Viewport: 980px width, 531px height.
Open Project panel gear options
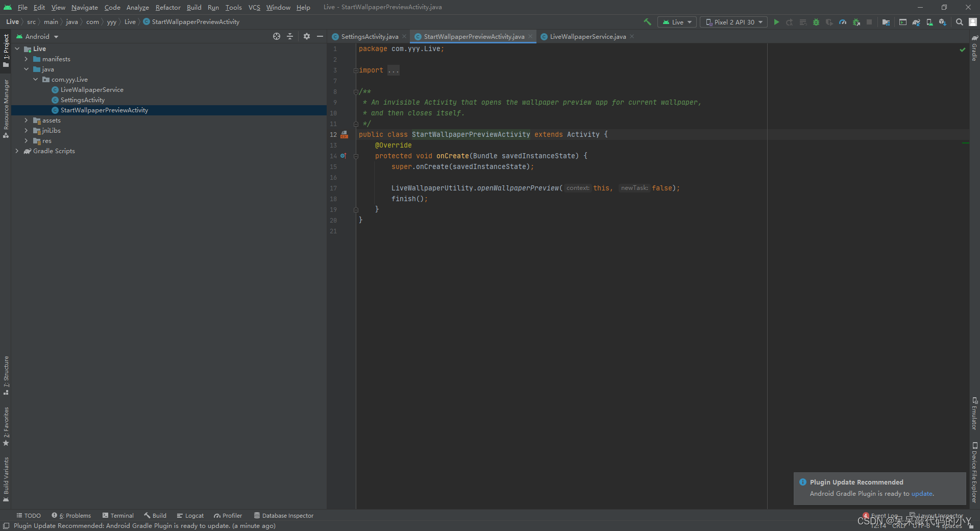tap(307, 36)
